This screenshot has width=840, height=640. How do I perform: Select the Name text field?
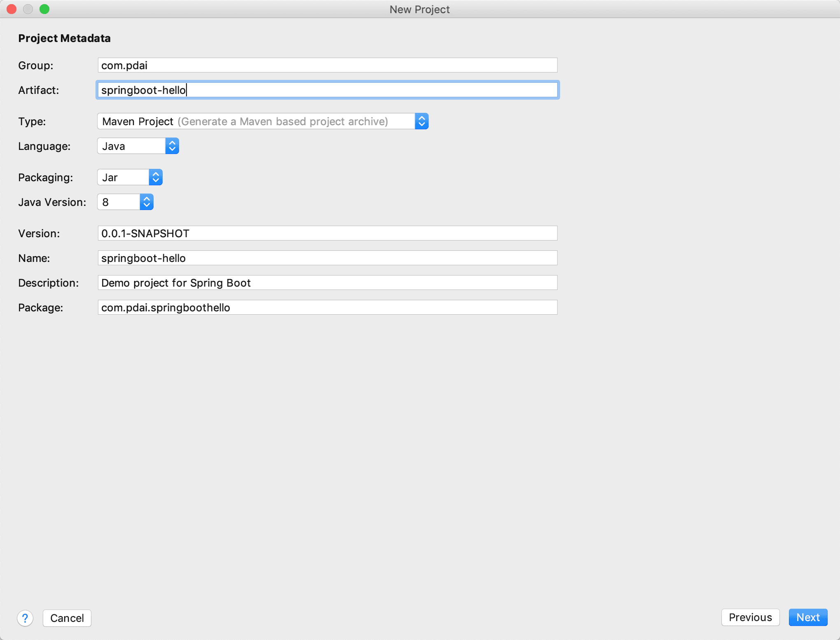(x=327, y=258)
